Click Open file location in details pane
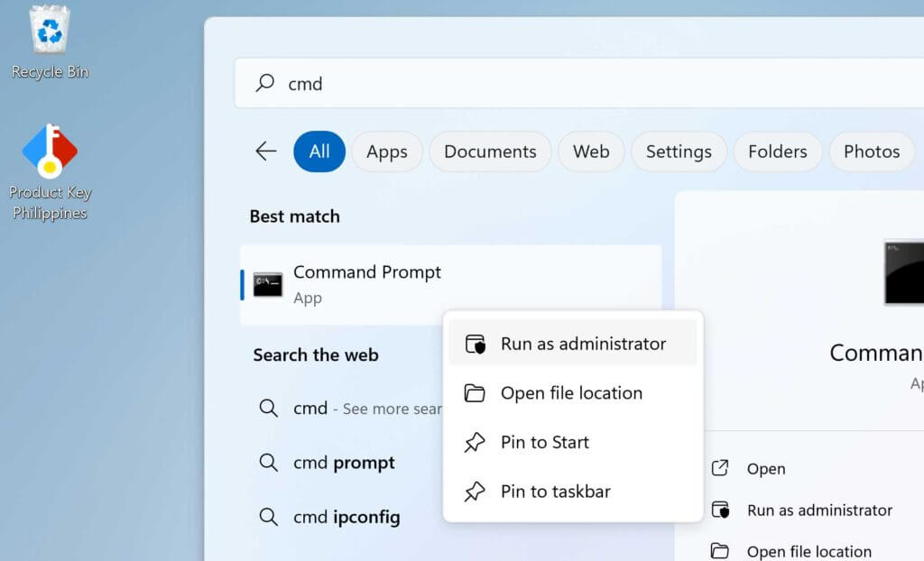924x561 pixels. point(809,552)
